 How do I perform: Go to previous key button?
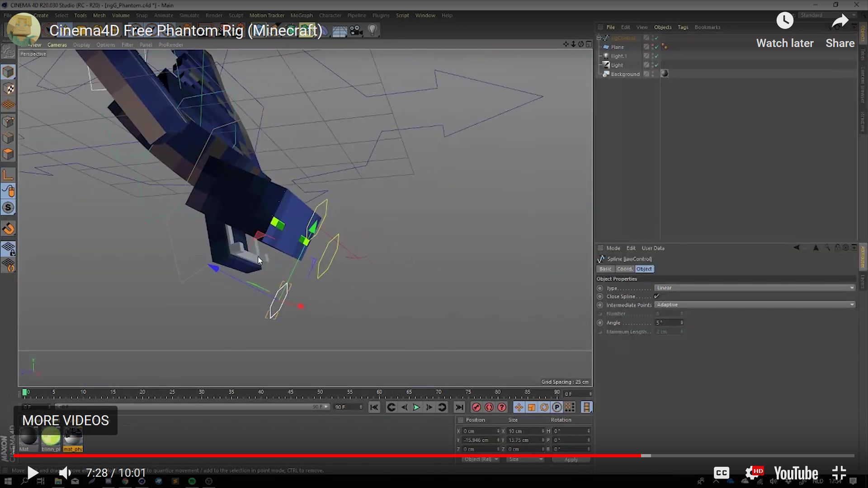pos(392,408)
